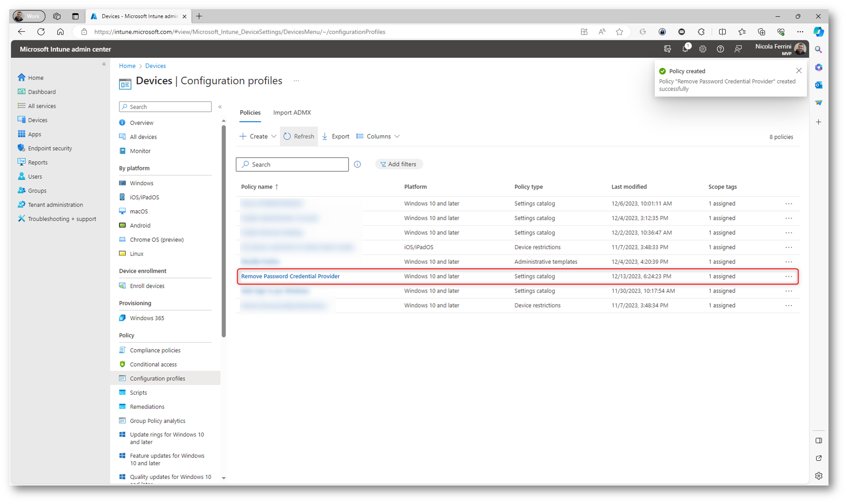Open Edge sidebar search icon
The image size is (847, 504).
point(818,50)
